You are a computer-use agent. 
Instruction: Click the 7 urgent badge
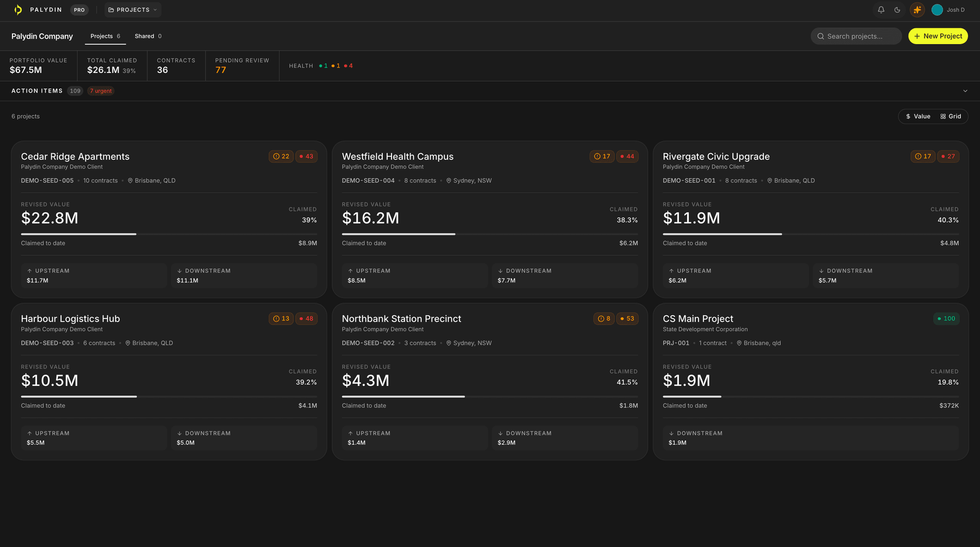click(101, 91)
